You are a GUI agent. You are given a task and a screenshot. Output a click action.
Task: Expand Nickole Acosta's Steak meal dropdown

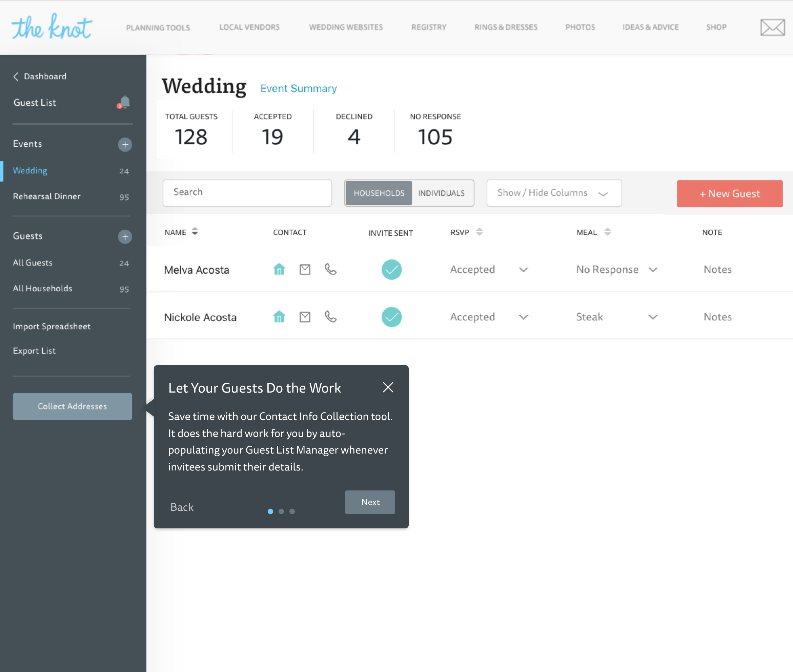[x=652, y=317]
